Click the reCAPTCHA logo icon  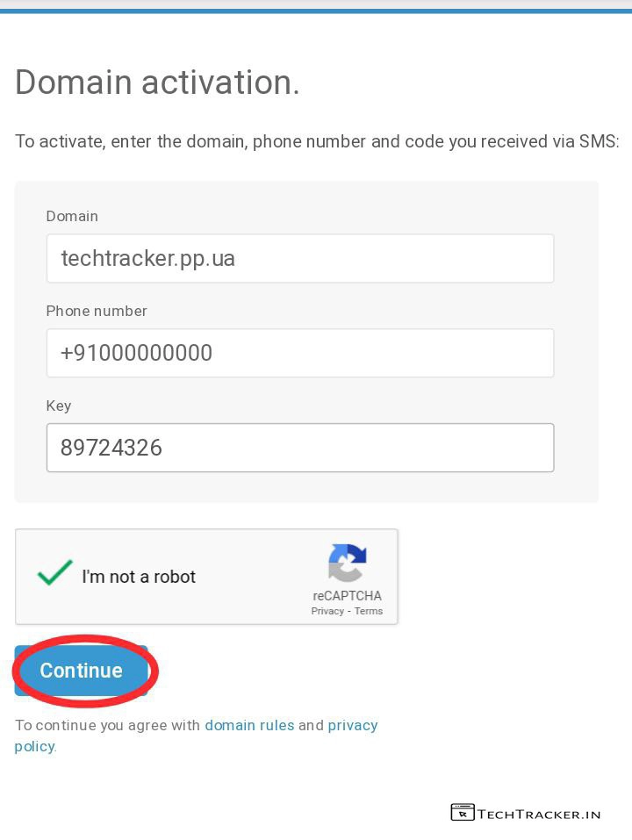(348, 563)
